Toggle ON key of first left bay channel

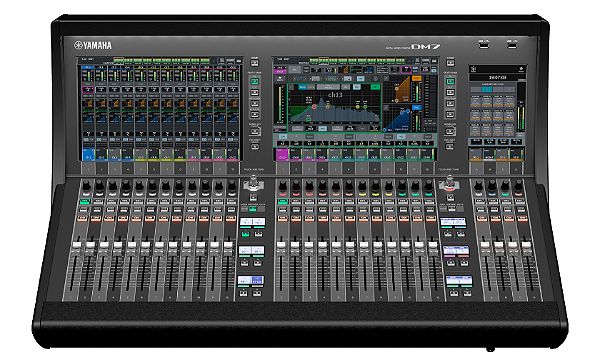click(82, 218)
